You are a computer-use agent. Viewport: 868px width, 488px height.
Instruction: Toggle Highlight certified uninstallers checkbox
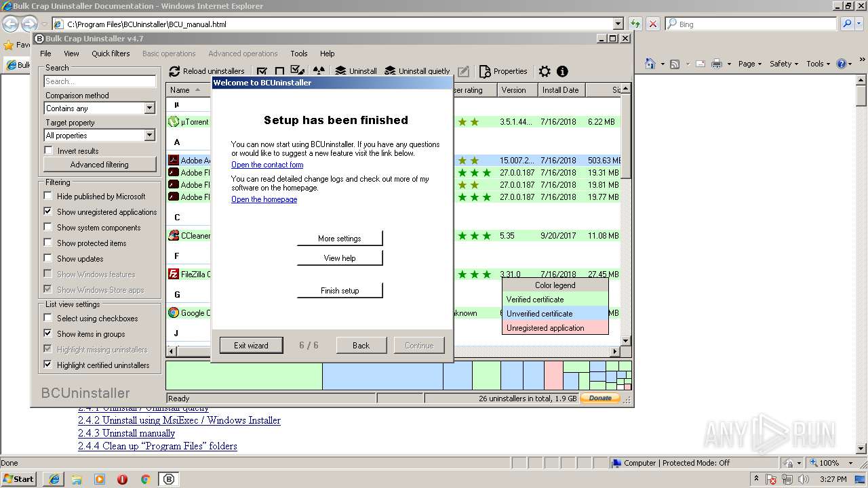point(48,365)
